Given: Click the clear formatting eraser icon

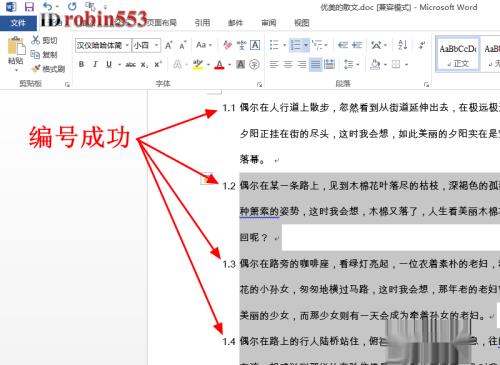Looking at the screenshot, I should pyautogui.click(x=228, y=45).
